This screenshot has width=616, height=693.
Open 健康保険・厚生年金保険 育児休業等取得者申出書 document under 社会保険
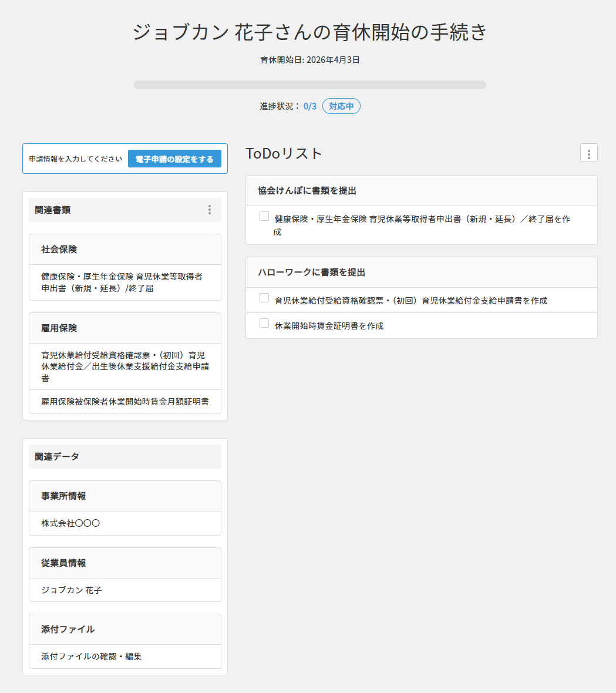(125, 282)
